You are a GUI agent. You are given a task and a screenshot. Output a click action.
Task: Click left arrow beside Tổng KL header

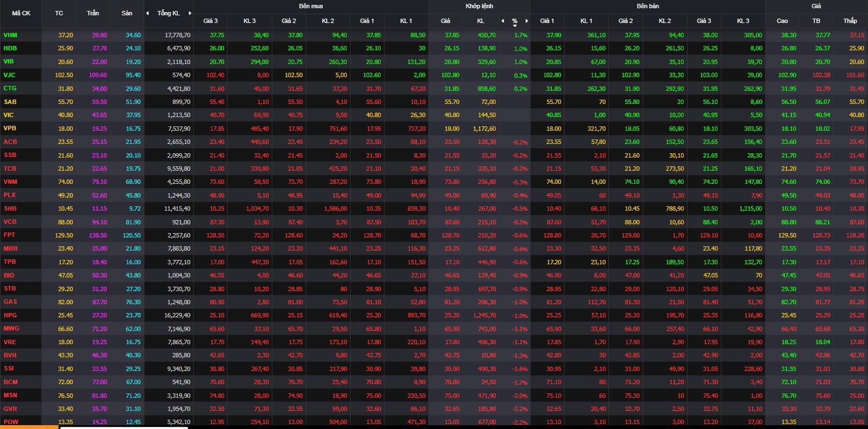(x=147, y=13)
